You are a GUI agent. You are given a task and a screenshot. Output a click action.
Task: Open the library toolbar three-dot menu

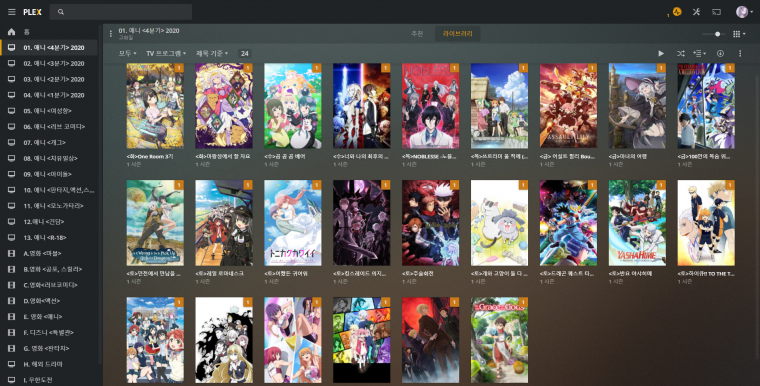740,53
